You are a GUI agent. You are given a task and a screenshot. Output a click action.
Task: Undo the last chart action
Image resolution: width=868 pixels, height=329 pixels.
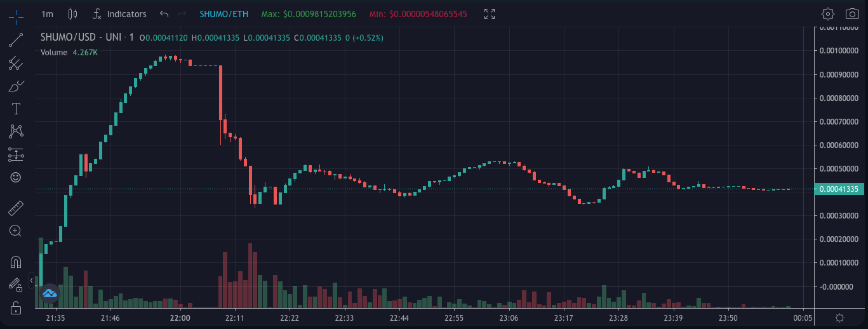point(164,14)
